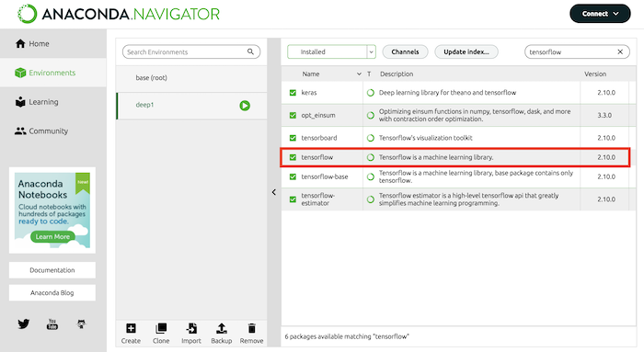Open the Connect dropdown button
The image size is (644, 352).
point(600,14)
